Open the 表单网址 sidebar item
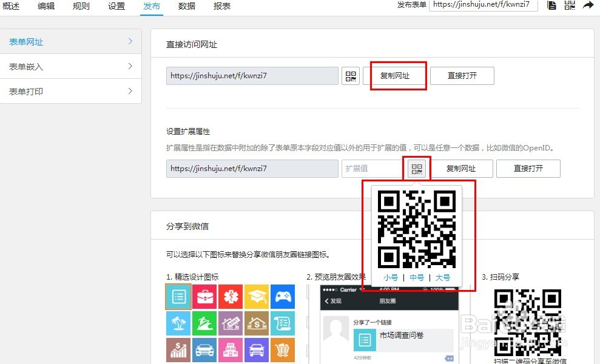Screen dimensions: 600x364 pyautogui.click(x=71, y=42)
